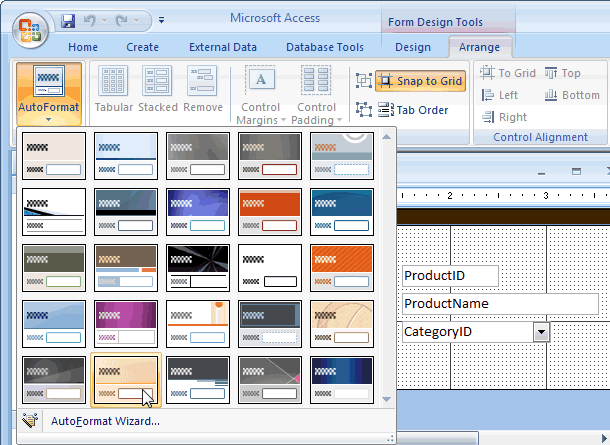Click the Remove layout icon
The image size is (610, 445).
click(203, 89)
